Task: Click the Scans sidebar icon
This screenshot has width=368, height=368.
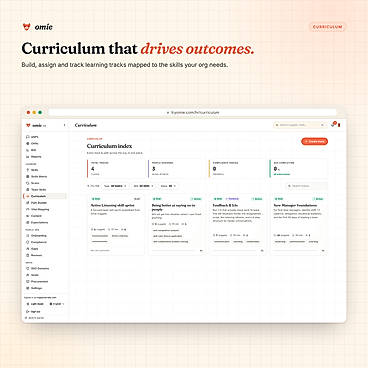Action: click(28, 183)
